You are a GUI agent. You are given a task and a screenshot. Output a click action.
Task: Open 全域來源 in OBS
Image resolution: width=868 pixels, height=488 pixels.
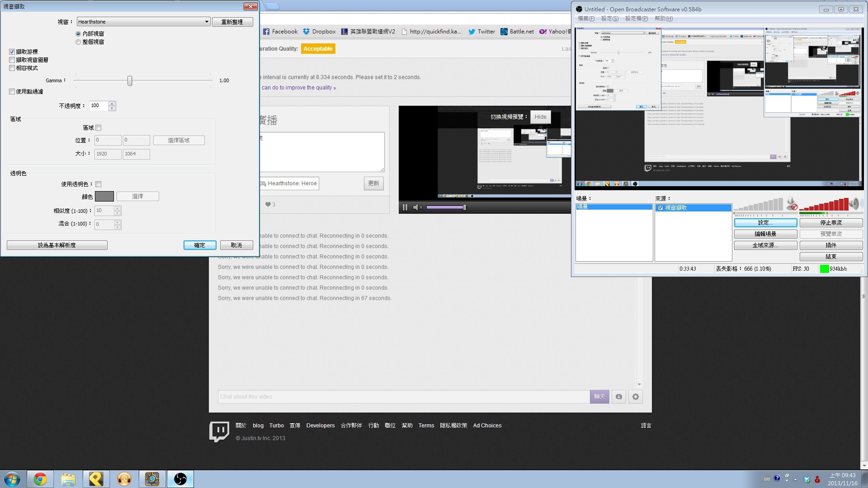[765, 245]
